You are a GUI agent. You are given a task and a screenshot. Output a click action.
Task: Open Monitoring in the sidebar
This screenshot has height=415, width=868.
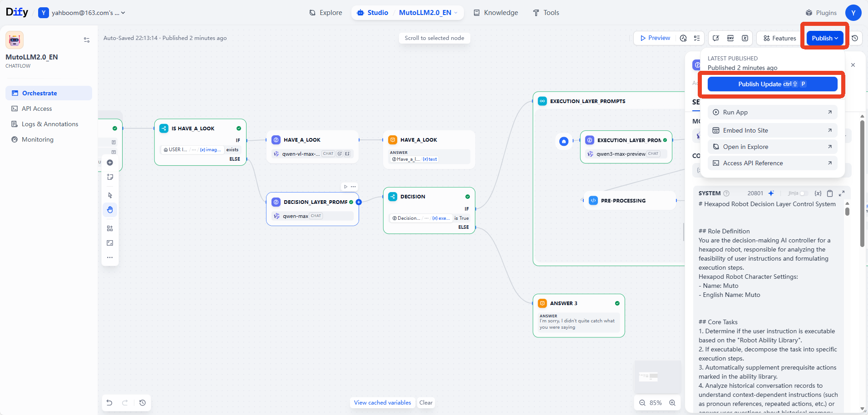49,139
